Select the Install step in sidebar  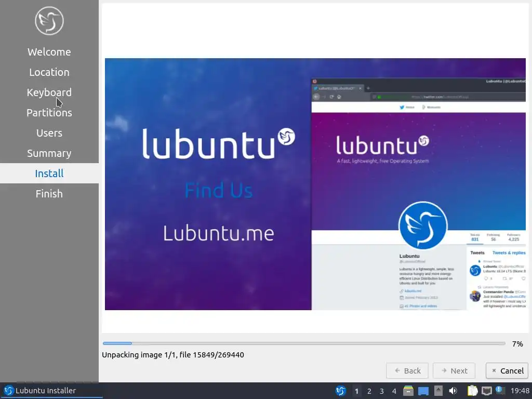[49, 174]
